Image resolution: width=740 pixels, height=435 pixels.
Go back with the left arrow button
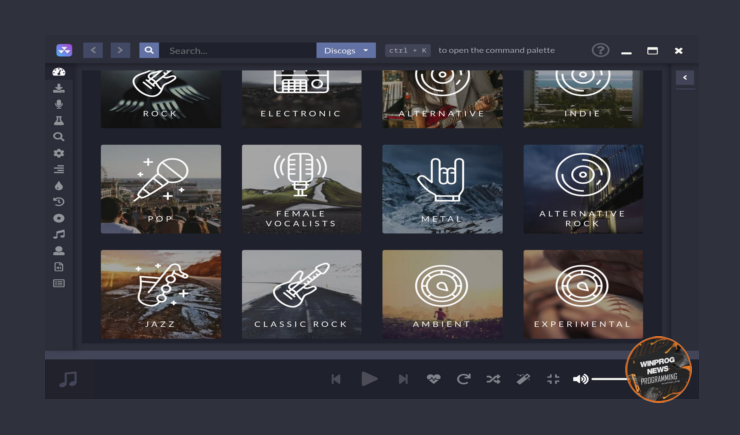coord(93,50)
